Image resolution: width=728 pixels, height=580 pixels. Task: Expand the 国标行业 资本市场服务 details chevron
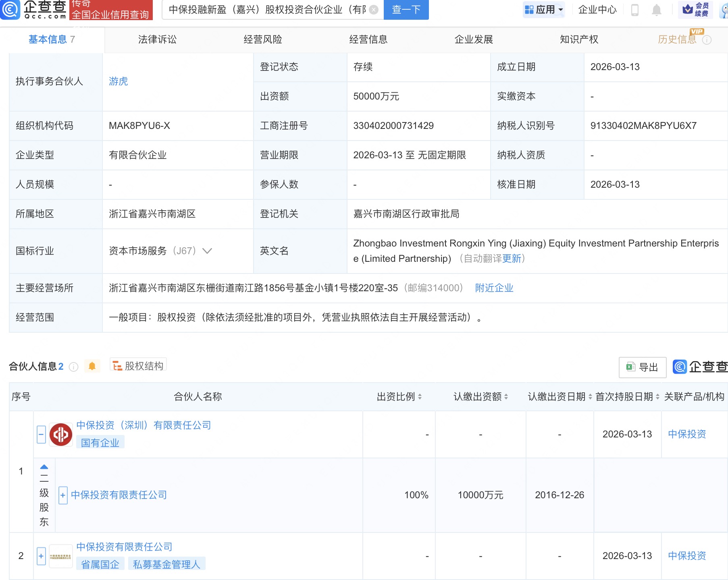(x=207, y=251)
